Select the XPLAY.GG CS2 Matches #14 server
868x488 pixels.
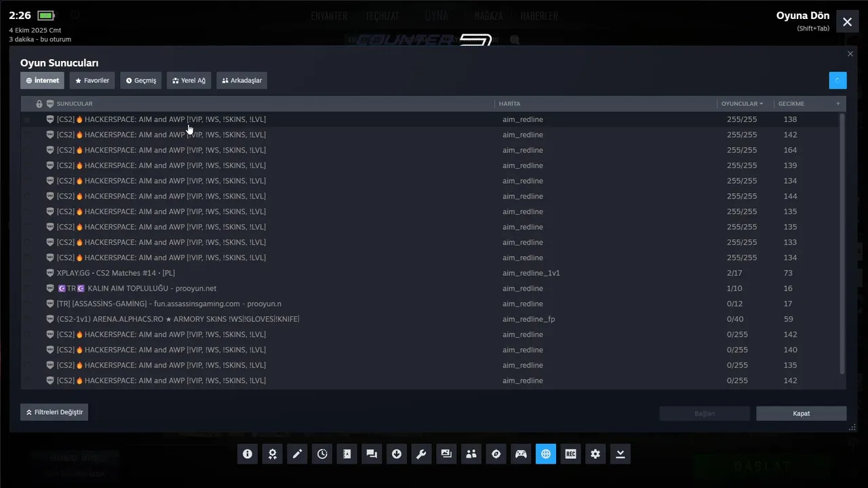click(x=429, y=273)
